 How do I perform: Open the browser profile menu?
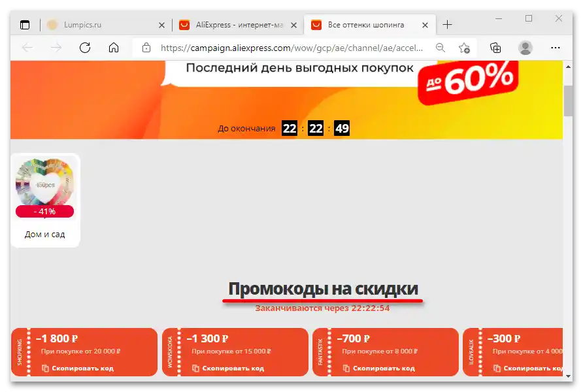525,48
